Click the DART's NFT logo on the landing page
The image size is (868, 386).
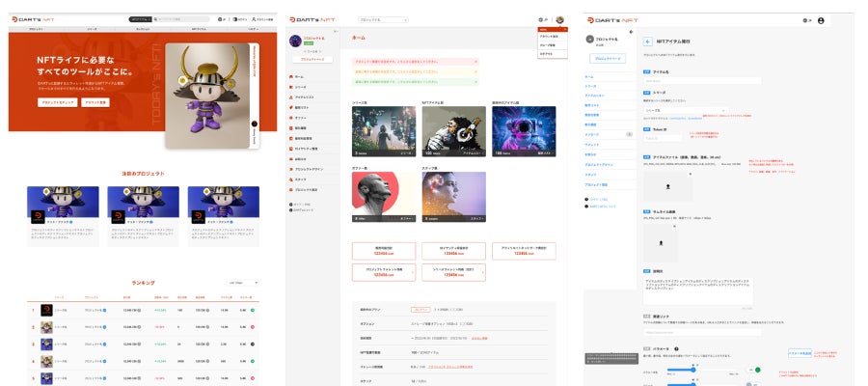click(33, 19)
